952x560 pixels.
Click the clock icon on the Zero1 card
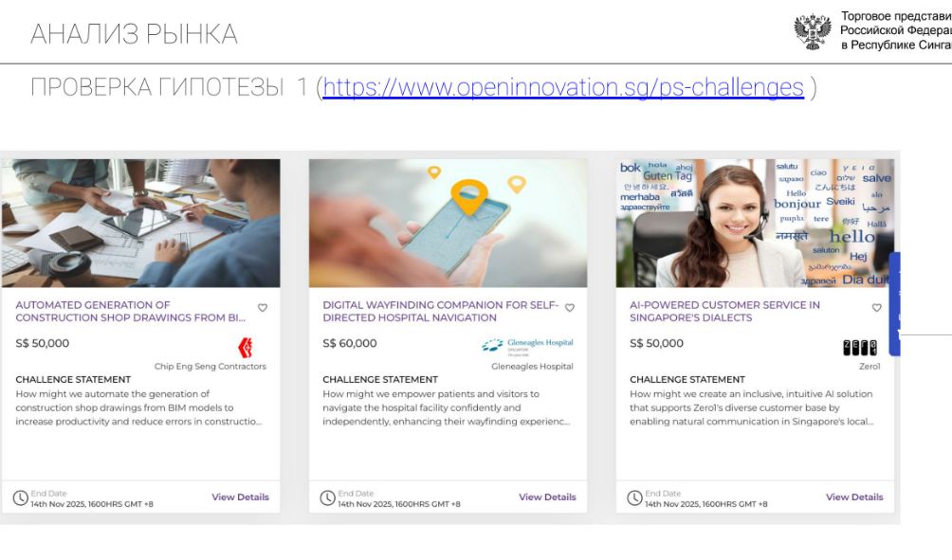click(x=634, y=498)
